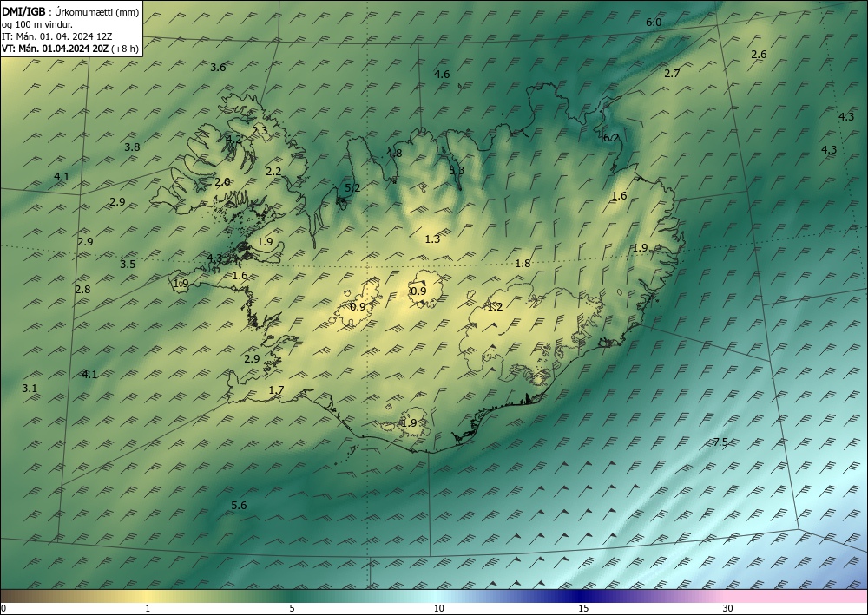Click the 'og 100 m vindur.' caption line
Screen dimensions: 868x615
[37, 24]
